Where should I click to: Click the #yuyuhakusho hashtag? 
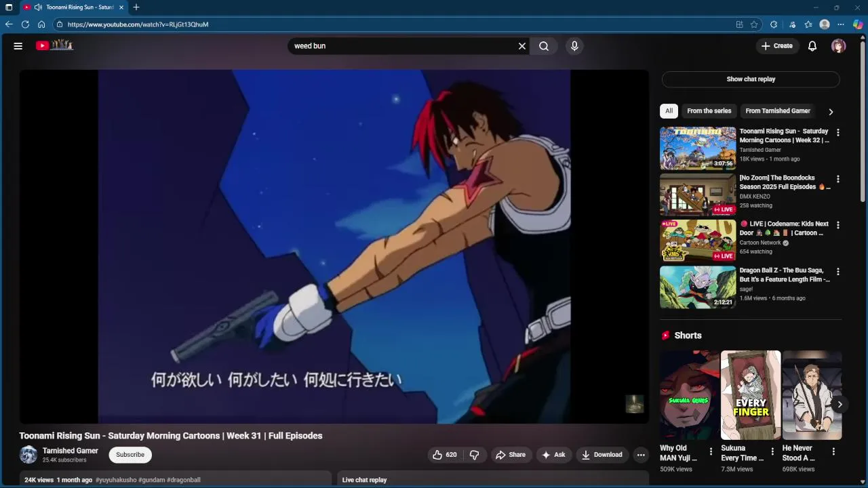point(116,480)
